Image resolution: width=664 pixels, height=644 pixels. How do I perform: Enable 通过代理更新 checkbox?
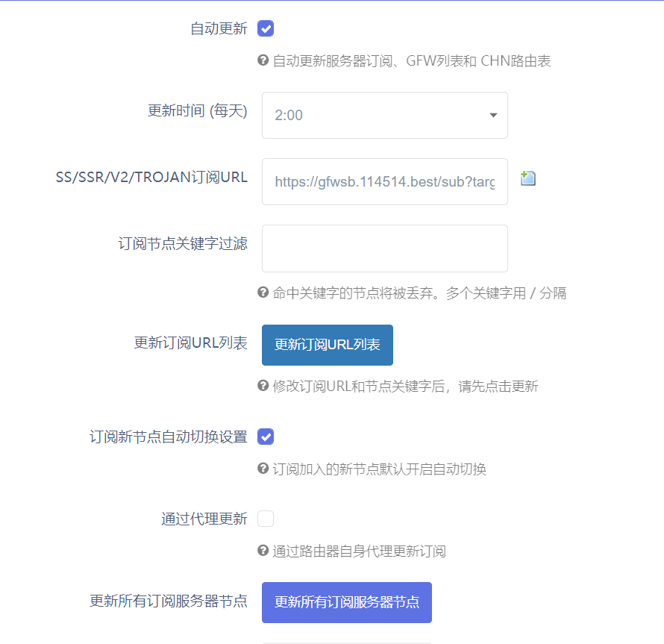(266, 519)
